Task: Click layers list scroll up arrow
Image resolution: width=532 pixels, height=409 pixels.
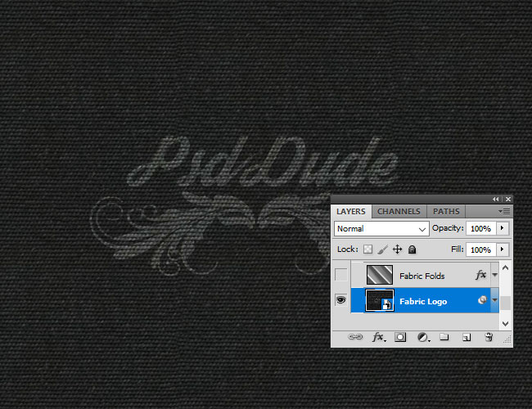Action: point(505,268)
